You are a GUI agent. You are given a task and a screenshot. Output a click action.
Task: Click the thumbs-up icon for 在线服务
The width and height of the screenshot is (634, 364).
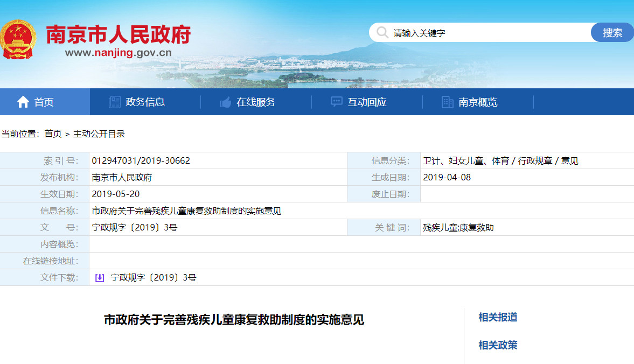225,102
